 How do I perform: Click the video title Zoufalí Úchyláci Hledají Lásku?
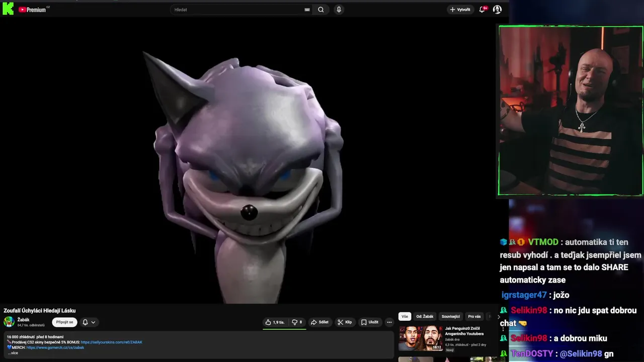click(40, 311)
